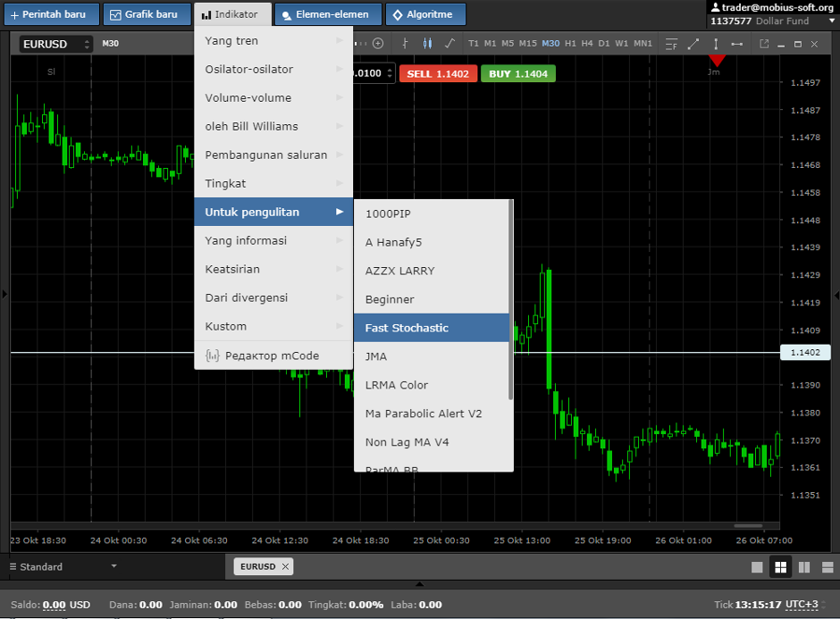Switch chart to candlestick type

[x=427, y=44]
